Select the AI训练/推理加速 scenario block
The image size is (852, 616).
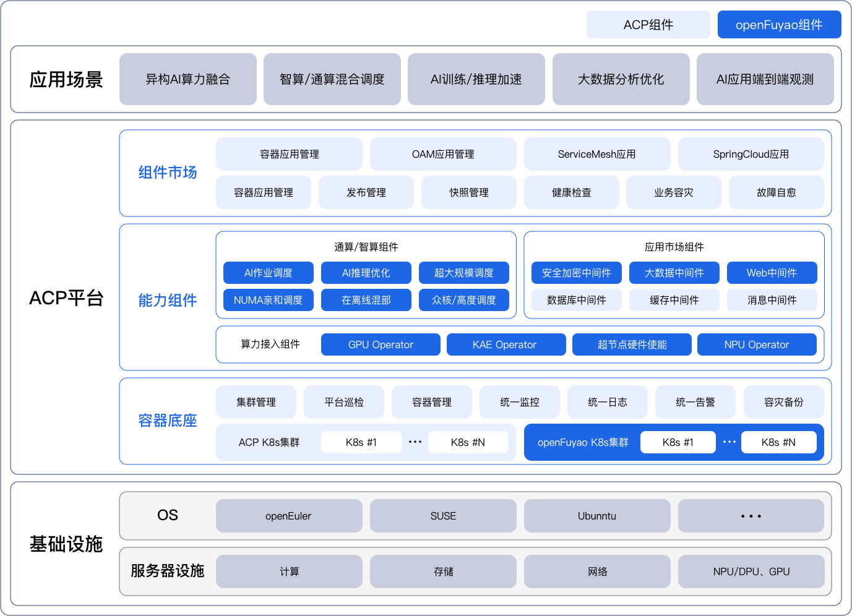(x=476, y=79)
